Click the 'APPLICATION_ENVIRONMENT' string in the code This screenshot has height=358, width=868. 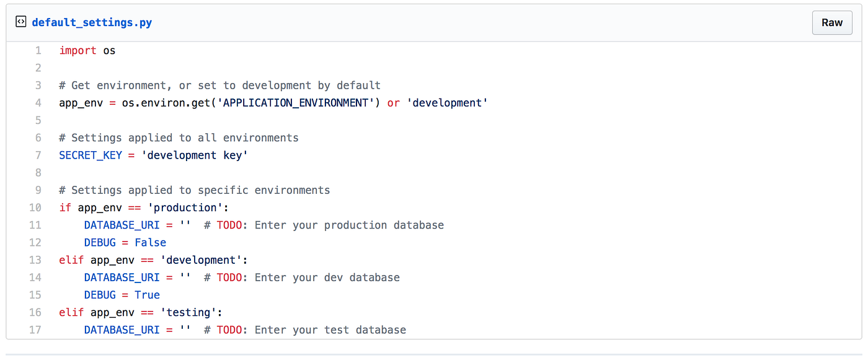(x=295, y=103)
